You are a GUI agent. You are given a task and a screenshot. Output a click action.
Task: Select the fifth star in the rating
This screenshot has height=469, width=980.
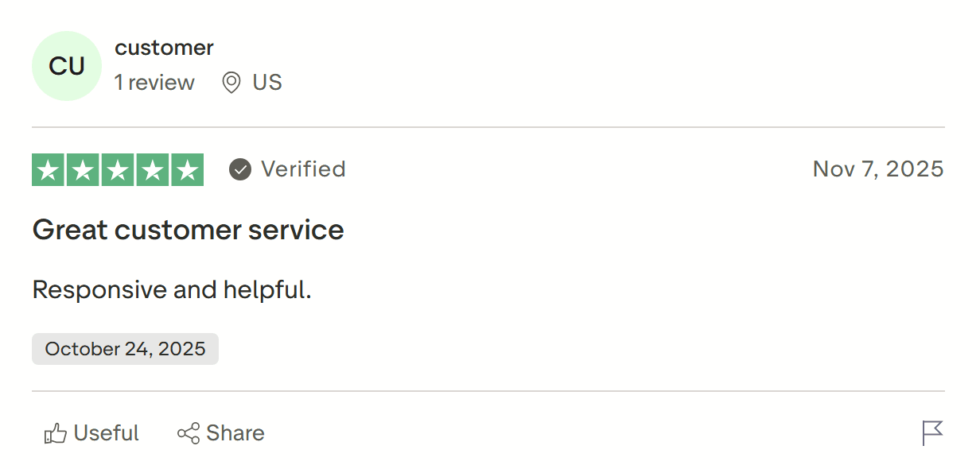click(188, 169)
